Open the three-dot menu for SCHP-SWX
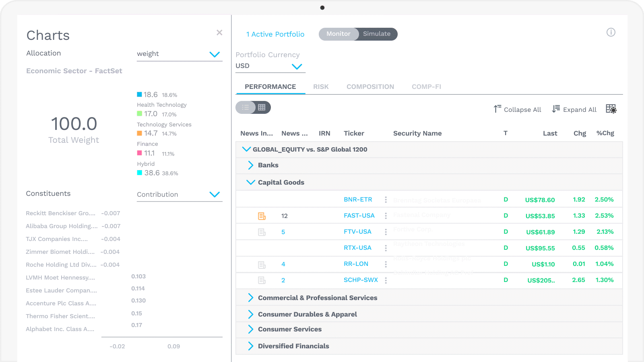644x362 pixels. click(x=386, y=280)
